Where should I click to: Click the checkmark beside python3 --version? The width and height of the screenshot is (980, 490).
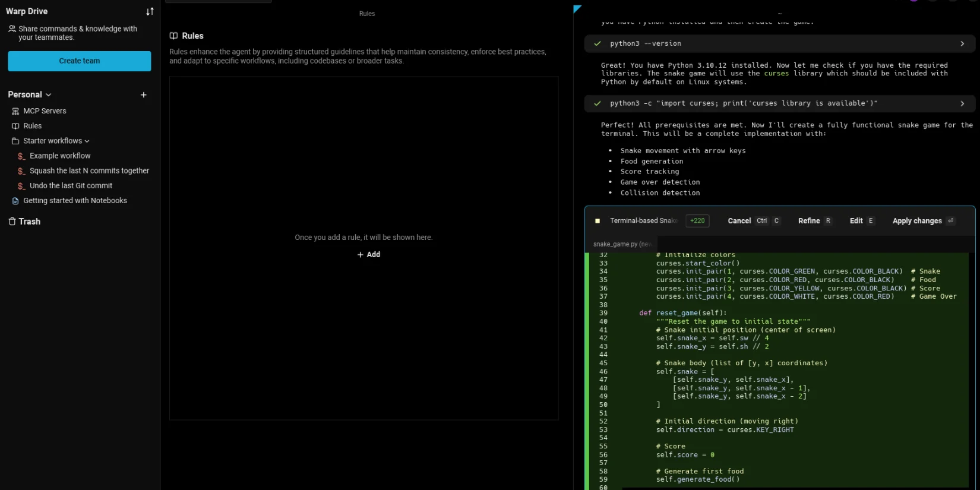(598, 44)
